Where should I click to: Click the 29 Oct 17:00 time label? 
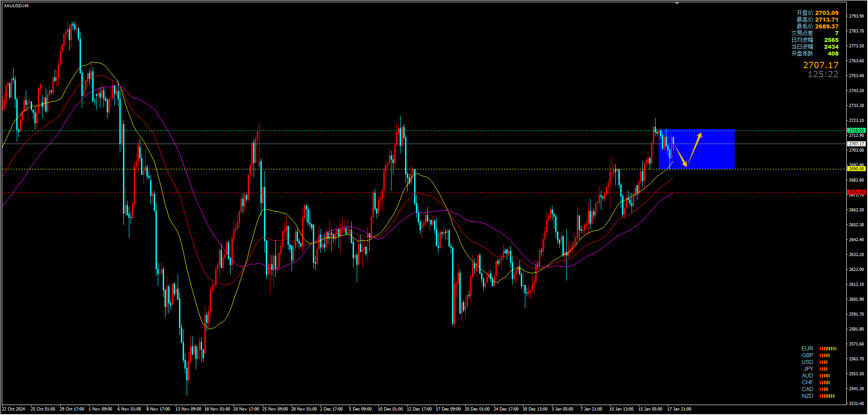coord(72,409)
